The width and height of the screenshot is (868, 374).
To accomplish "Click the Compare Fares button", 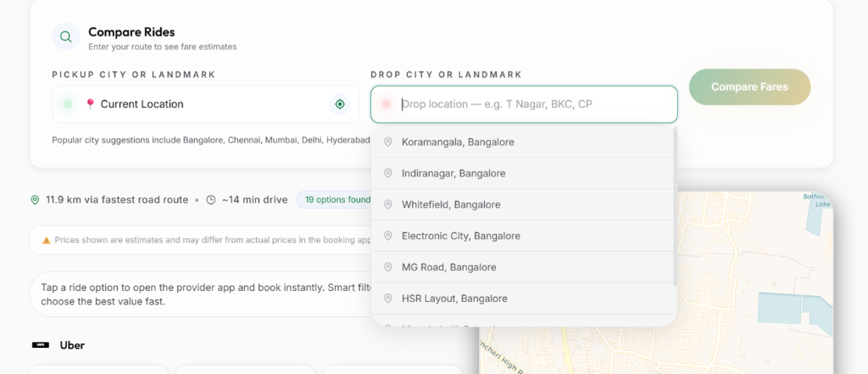I will [749, 87].
